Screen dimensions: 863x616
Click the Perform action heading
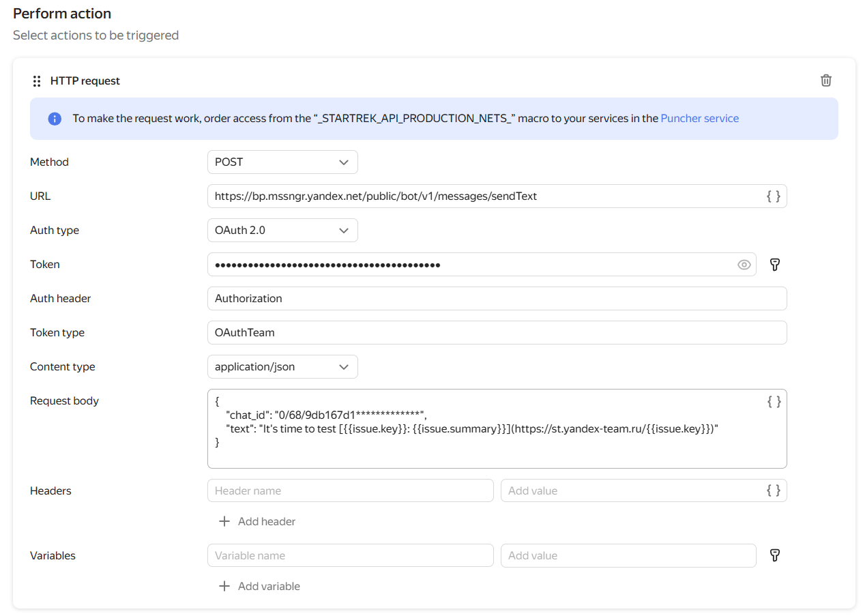62,14
